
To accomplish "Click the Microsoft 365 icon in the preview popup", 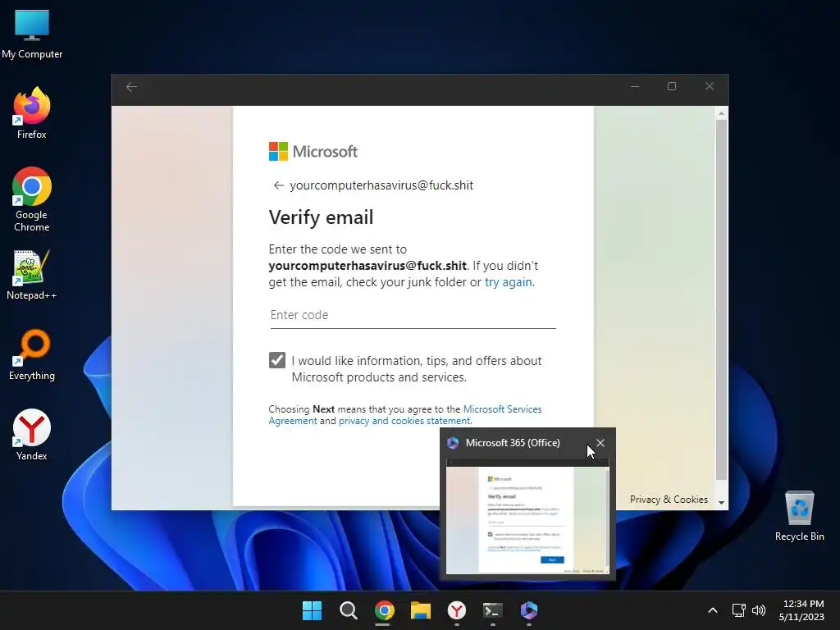I will [x=453, y=443].
